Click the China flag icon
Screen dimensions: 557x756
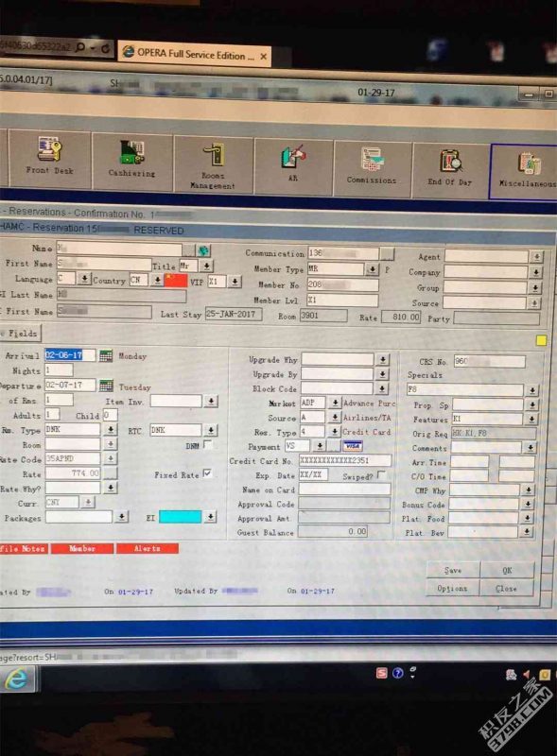pos(176,281)
